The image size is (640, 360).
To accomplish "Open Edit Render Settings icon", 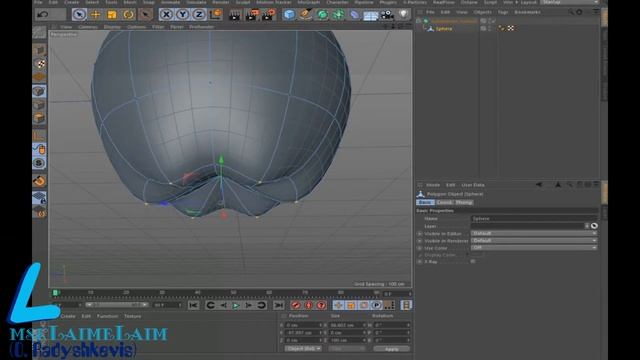I will point(269,15).
